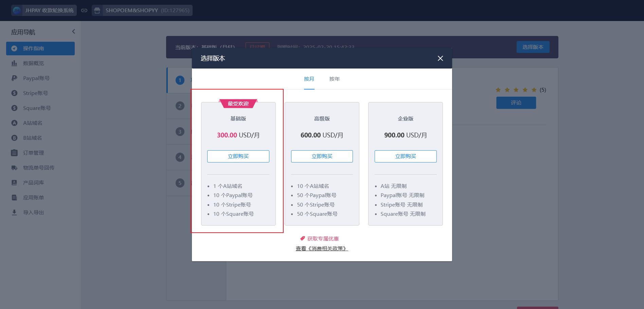Click the JHPAY app logo in header
Image resolution: width=644 pixels, height=309 pixels.
17,11
